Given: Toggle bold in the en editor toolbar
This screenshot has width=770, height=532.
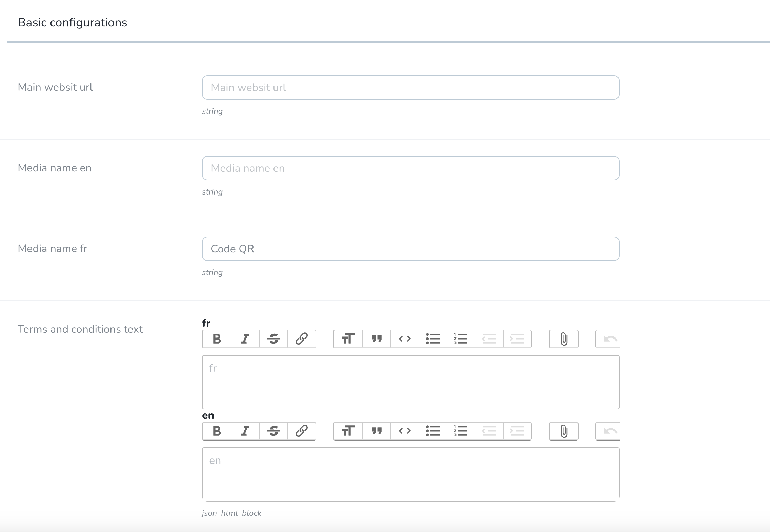Looking at the screenshot, I should (x=217, y=431).
